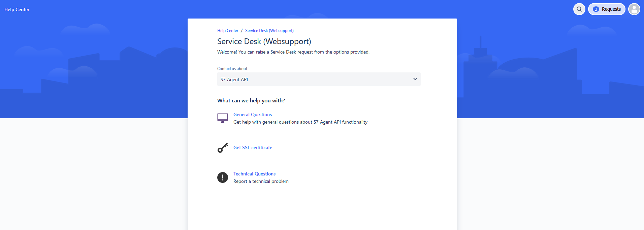This screenshot has width=644, height=230.
Task: Click the request count badge showing 2
Action: (x=596, y=9)
